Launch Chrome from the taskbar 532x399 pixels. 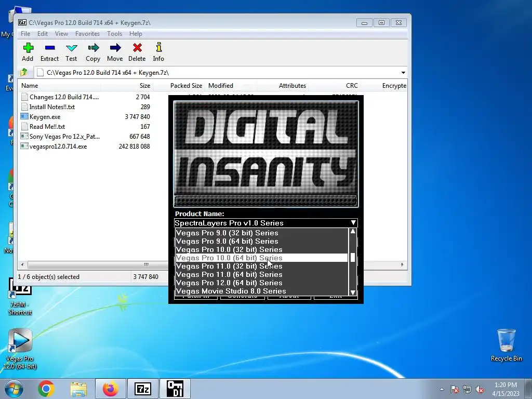46,389
